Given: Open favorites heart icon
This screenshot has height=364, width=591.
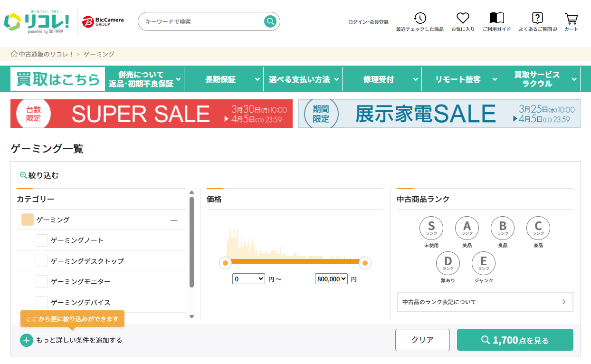Looking at the screenshot, I should [x=463, y=19].
